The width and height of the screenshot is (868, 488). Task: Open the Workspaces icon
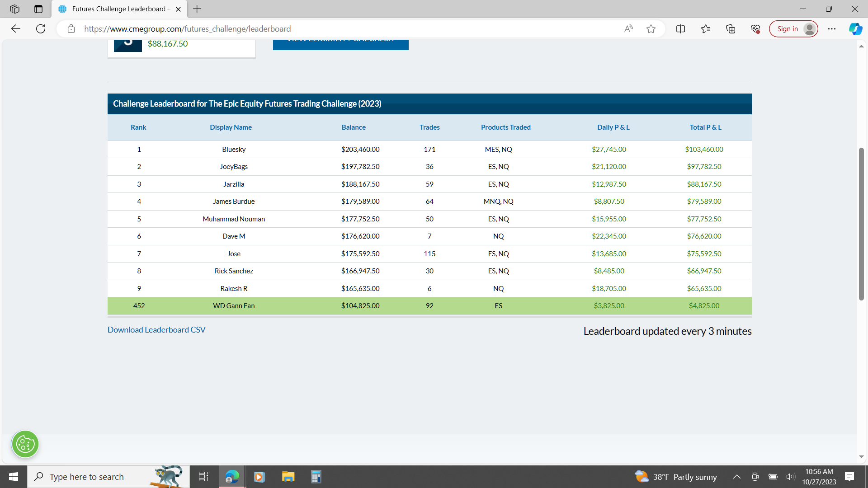14,9
